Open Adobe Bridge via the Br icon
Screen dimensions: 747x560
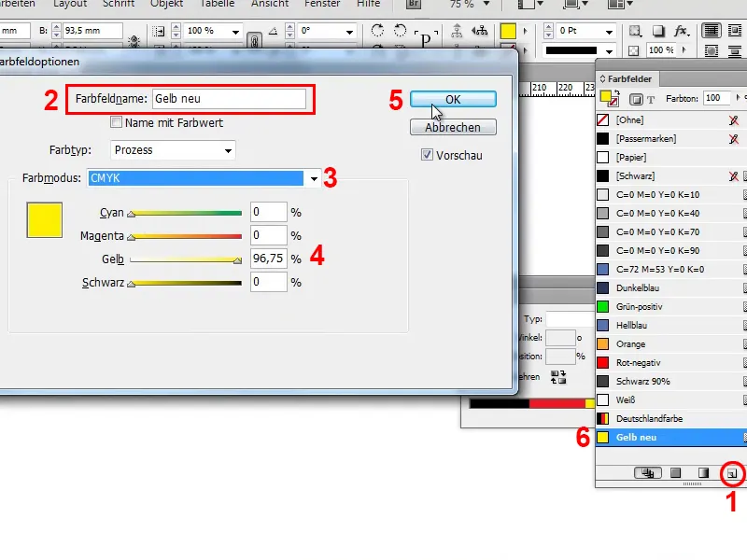(x=412, y=6)
